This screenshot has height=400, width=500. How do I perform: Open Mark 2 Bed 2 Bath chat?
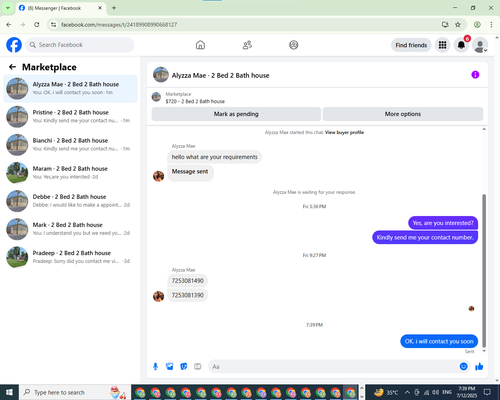pyautogui.click(x=70, y=229)
